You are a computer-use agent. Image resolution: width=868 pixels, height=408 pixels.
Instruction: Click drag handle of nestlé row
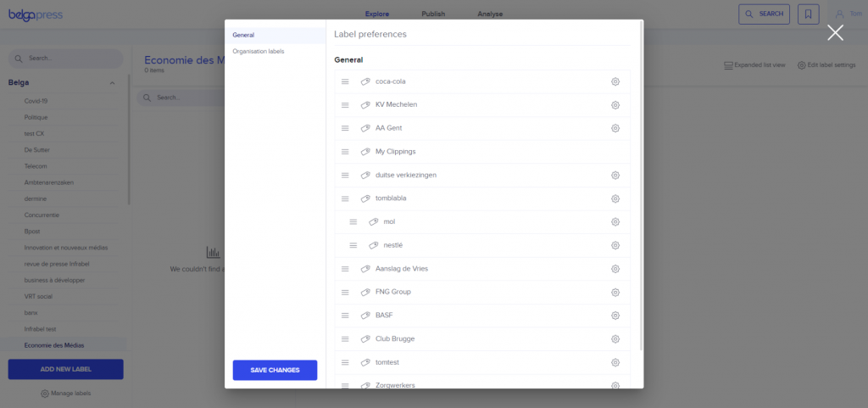point(353,245)
